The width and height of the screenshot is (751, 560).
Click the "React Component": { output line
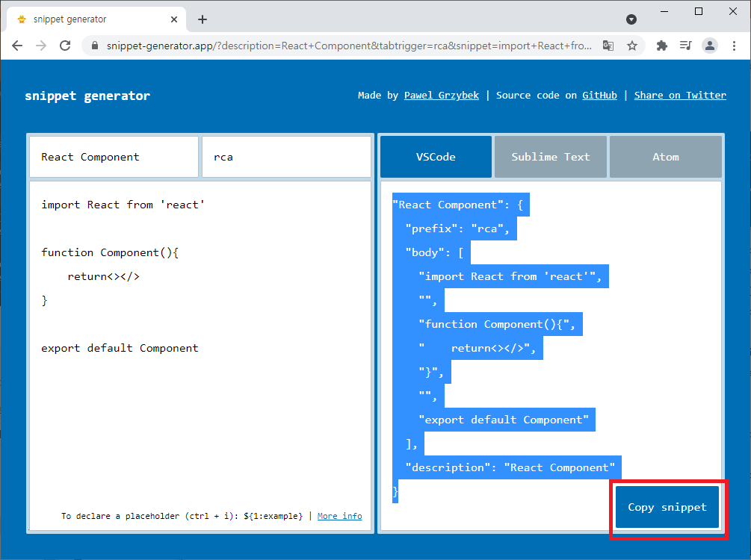coord(458,205)
